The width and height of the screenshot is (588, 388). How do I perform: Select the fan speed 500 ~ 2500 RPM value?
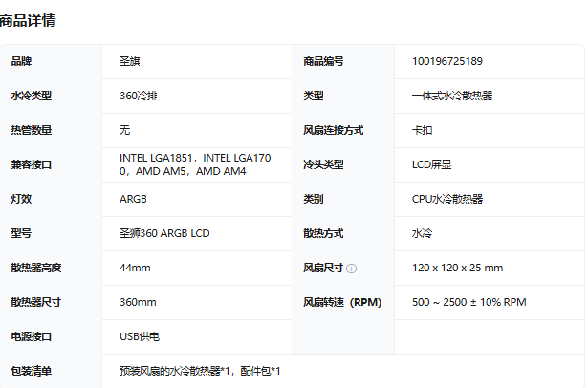(469, 302)
